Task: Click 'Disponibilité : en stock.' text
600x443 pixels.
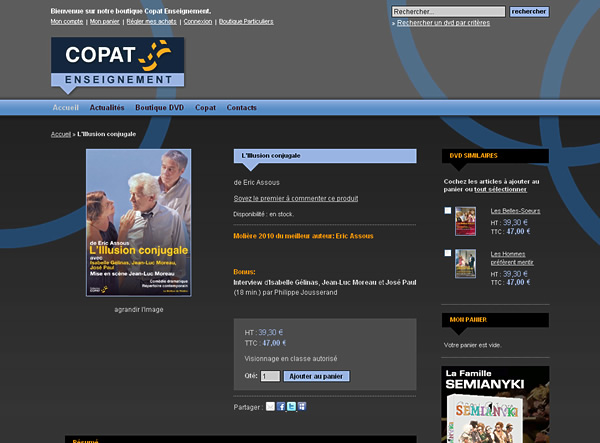Action: point(264,214)
